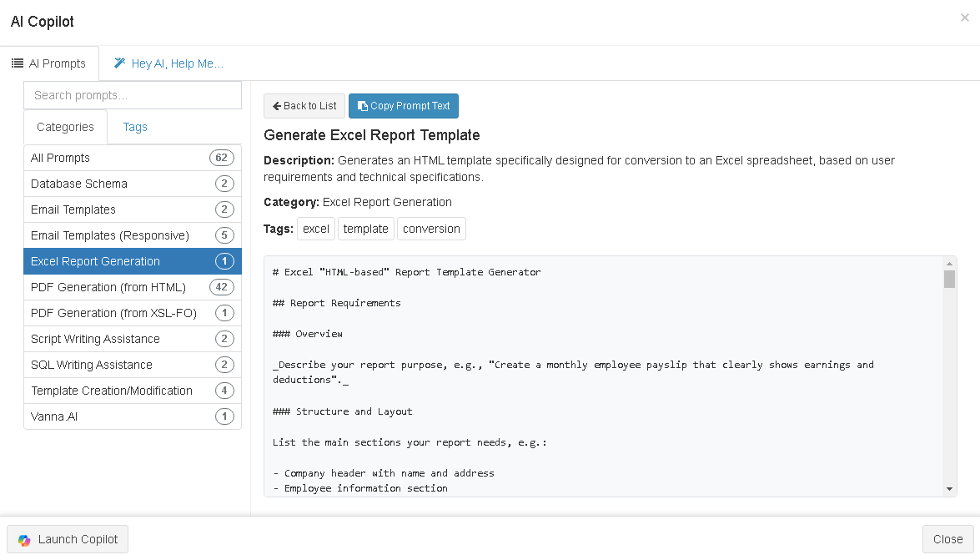The height and width of the screenshot is (560, 980).
Task: Click Copy Prompt Text button
Action: pos(403,106)
